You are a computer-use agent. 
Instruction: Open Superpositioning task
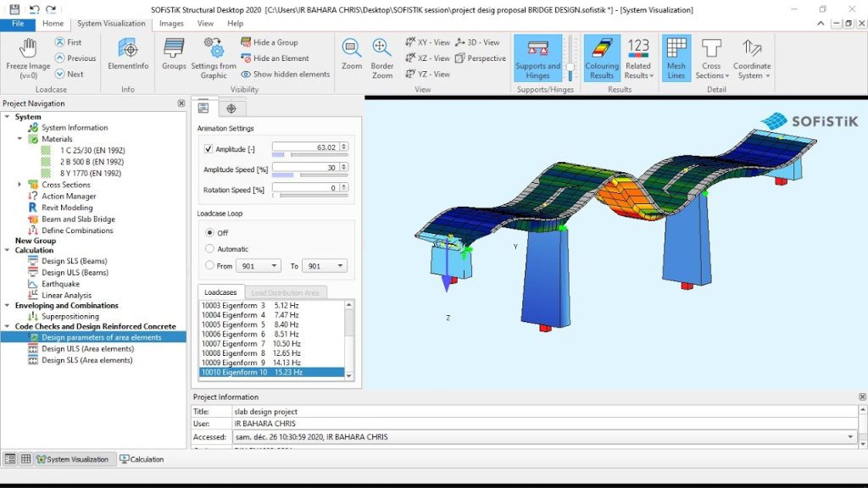pos(70,317)
